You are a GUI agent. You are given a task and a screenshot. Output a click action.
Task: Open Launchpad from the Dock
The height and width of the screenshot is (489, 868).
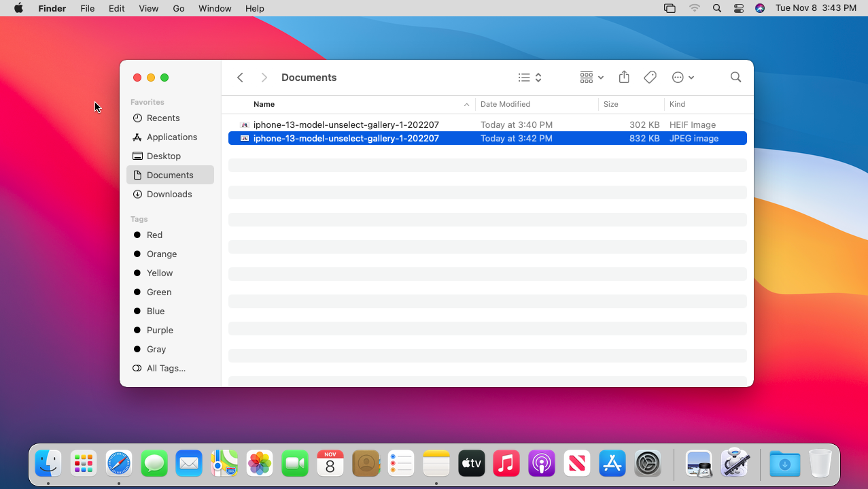[x=84, y=464]
